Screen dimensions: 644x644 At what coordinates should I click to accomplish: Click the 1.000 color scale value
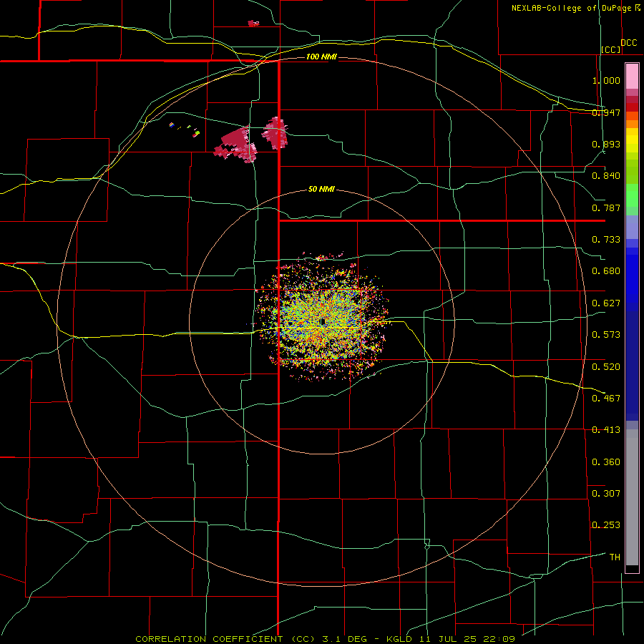(606, 80)
